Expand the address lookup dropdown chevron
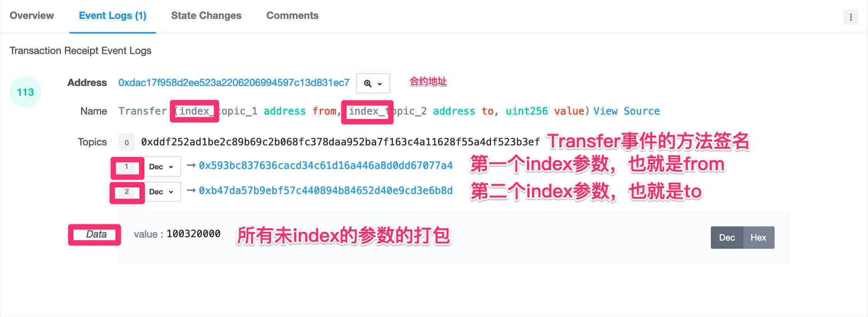 [380, 84]
